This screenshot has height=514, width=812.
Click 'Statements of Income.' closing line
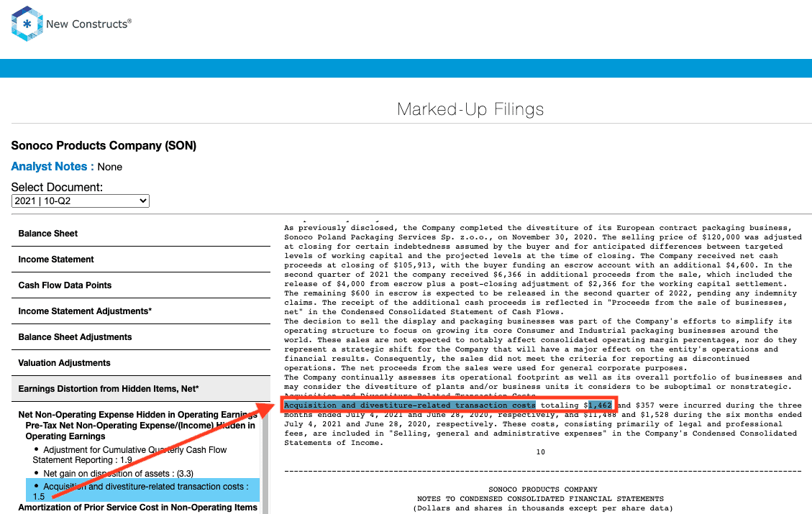point(334,443)
